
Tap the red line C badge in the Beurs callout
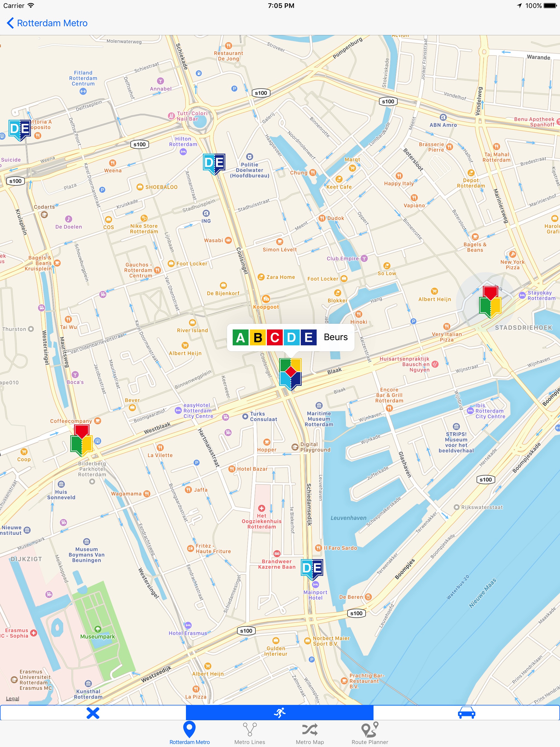[275, 337]
